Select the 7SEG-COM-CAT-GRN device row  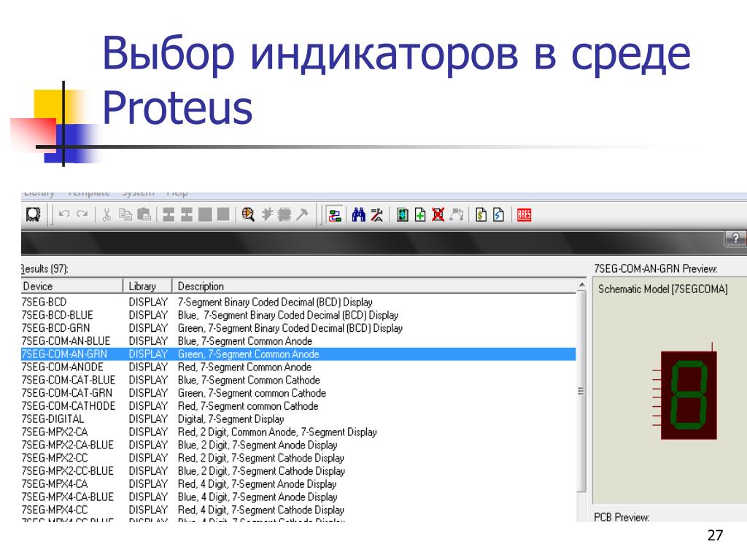(298, 393)
